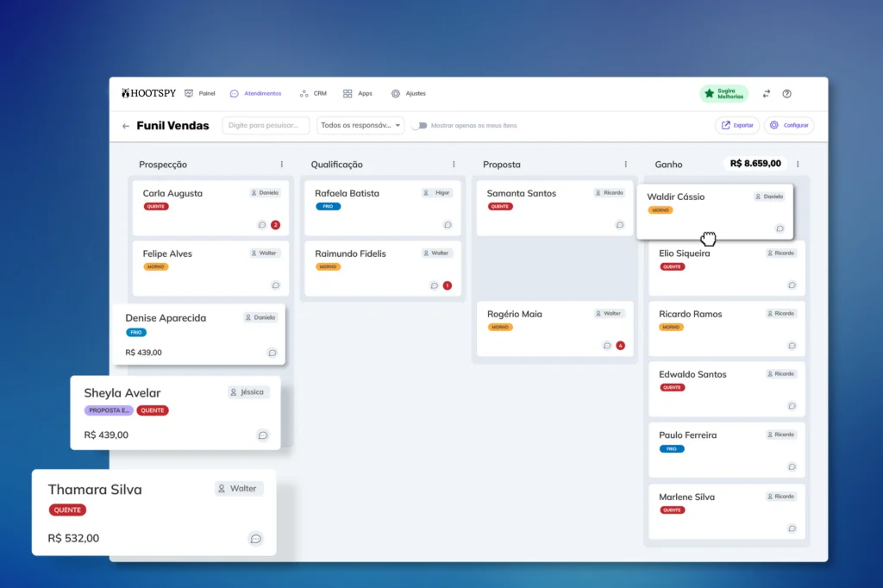
Task: Open the 'Todos os responsáveis' dropdown
Action: point(360,126)
